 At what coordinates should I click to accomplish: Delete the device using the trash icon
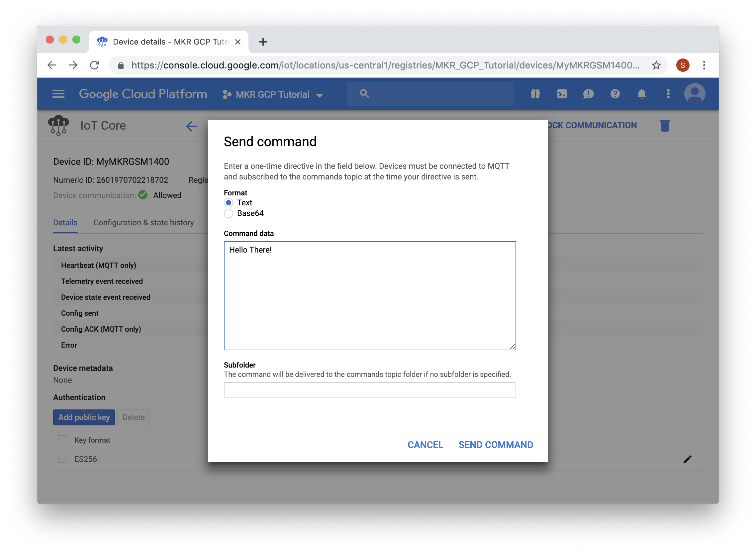665,126
